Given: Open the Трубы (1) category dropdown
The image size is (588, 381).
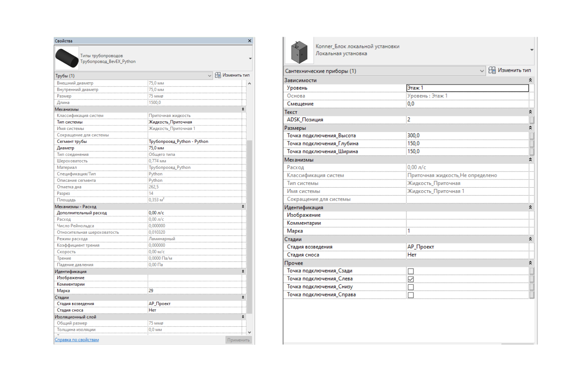Looking at the screenshot, I should pos(209,76).
